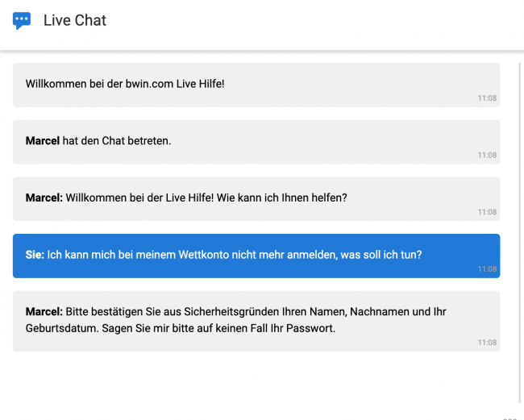
Task: Click "Marcel:" sender label in the greeting message
Action: (44, 198)
